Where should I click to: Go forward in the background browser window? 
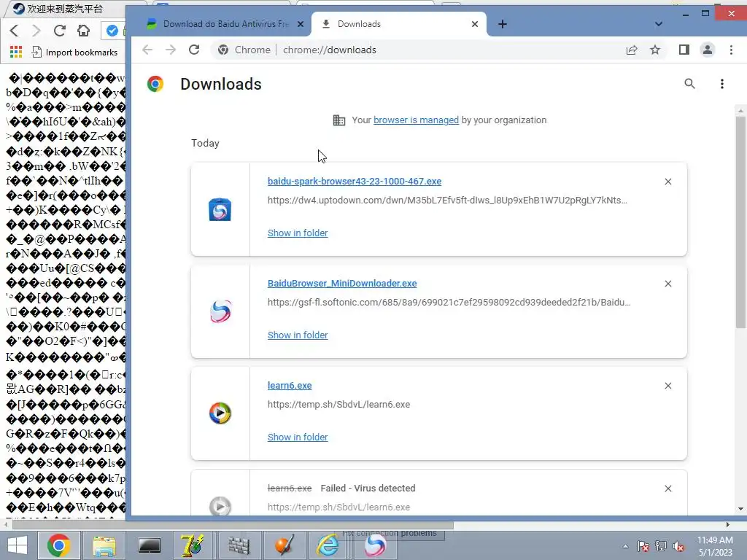coord(36,31)
